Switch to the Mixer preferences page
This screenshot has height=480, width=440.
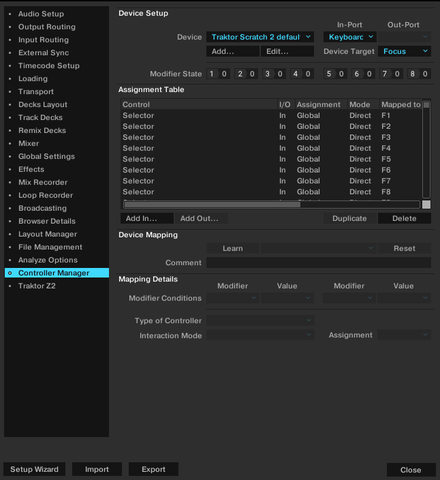[x=29, y=143]
